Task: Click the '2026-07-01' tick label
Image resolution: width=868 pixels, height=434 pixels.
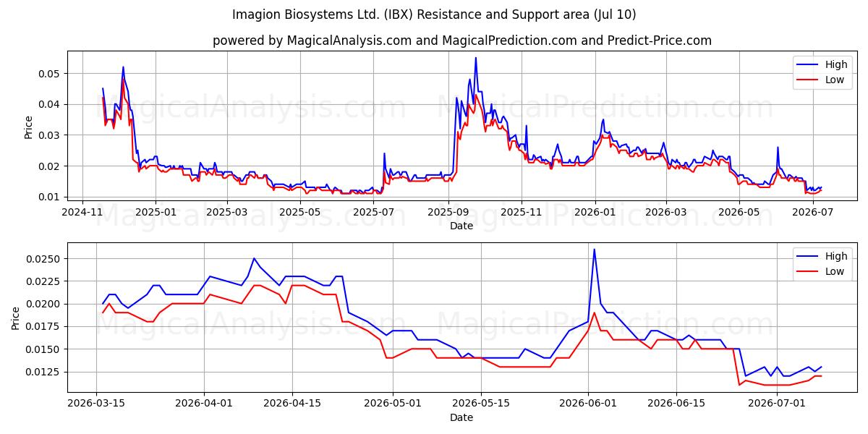Action: (777, 403)
